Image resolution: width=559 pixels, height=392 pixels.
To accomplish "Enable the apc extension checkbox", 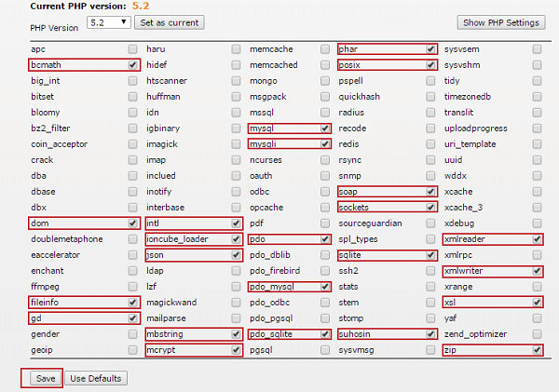I will tap(132, 49).
